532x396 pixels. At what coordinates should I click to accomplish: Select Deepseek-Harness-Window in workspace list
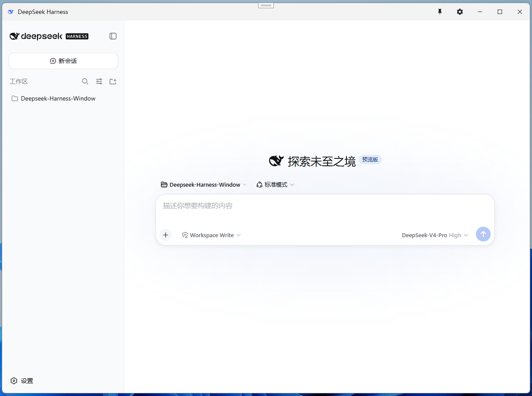[63, 98]
